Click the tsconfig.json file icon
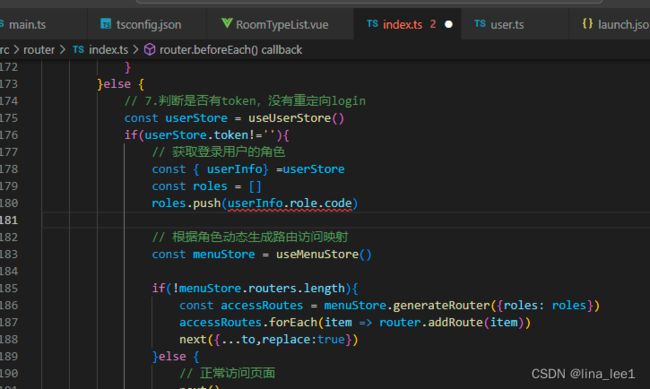 click(x=106, y=24)
